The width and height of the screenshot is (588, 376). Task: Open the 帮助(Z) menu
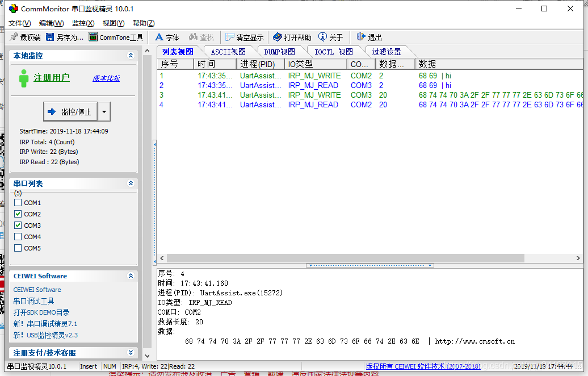pyautogui.click(x=144, y=23)
